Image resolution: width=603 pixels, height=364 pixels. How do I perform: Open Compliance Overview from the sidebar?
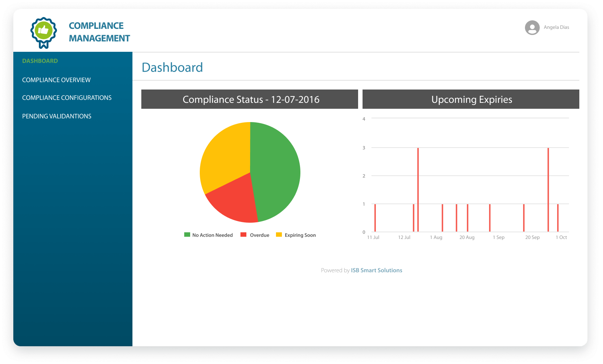point(56,80)
